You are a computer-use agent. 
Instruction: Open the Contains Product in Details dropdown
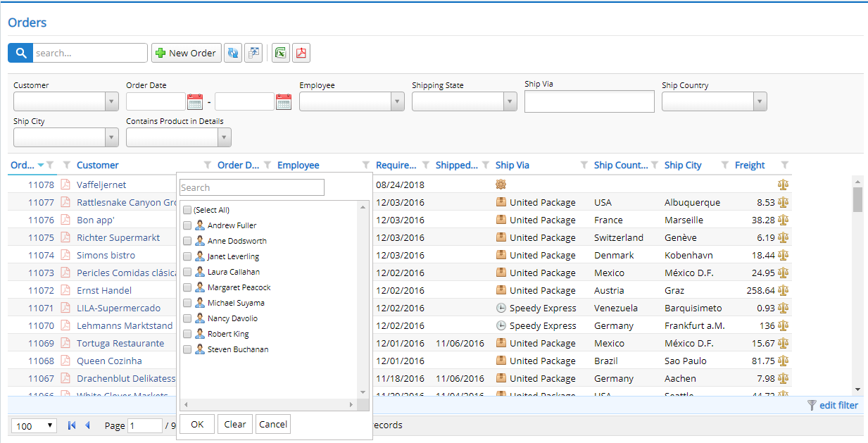click(x=225, y=137)
